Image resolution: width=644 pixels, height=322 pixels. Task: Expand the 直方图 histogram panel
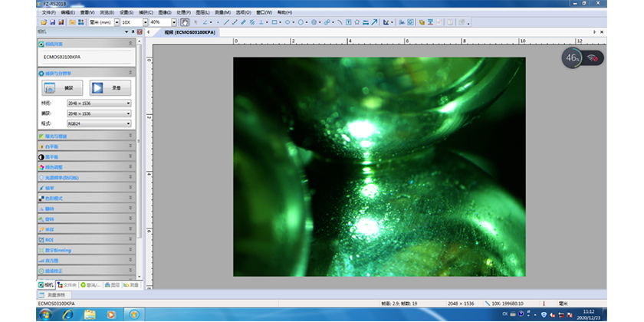(86, 261)
